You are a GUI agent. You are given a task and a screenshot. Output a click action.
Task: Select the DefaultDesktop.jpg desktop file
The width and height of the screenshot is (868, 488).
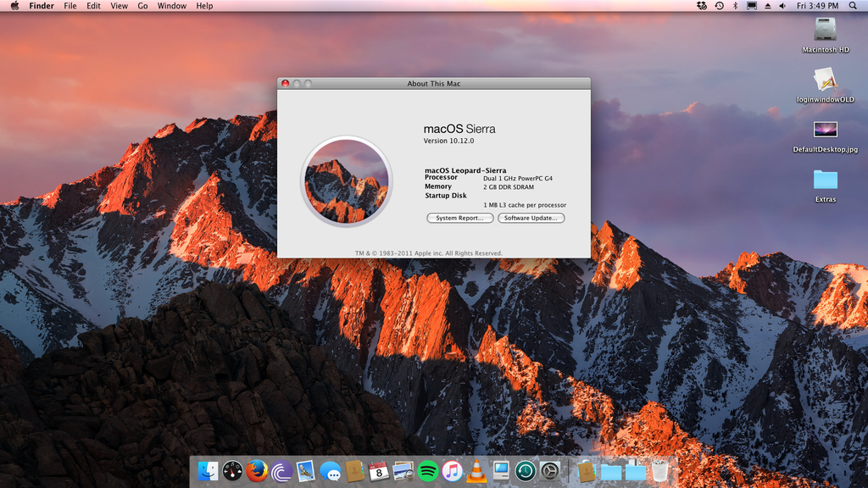coord(826,136)
